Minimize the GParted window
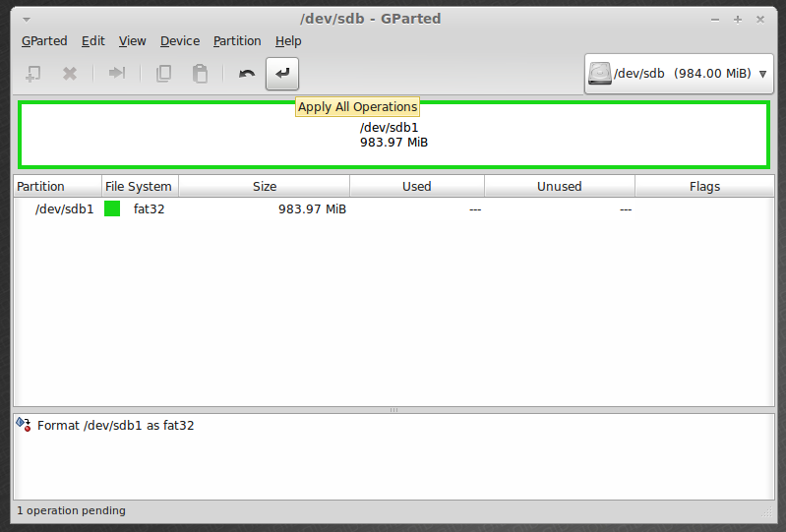Viewport: 786px width, 532px height. pos(715,20)
